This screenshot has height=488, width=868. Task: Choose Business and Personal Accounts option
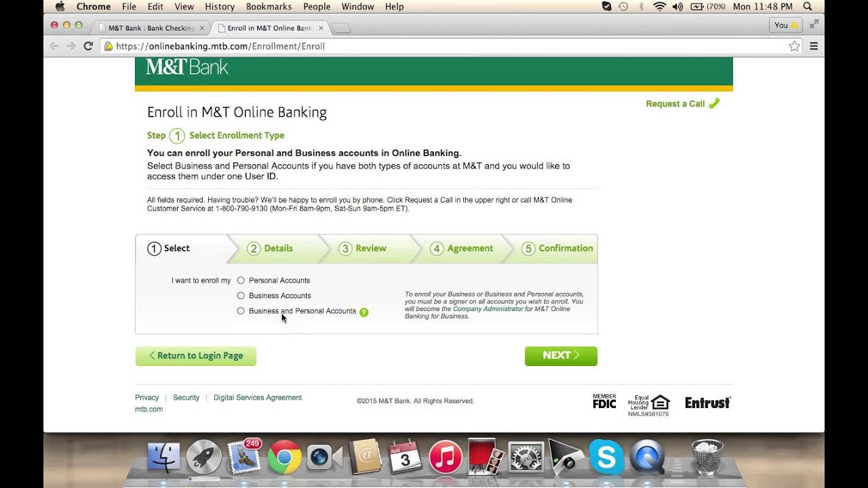point(241,311)
